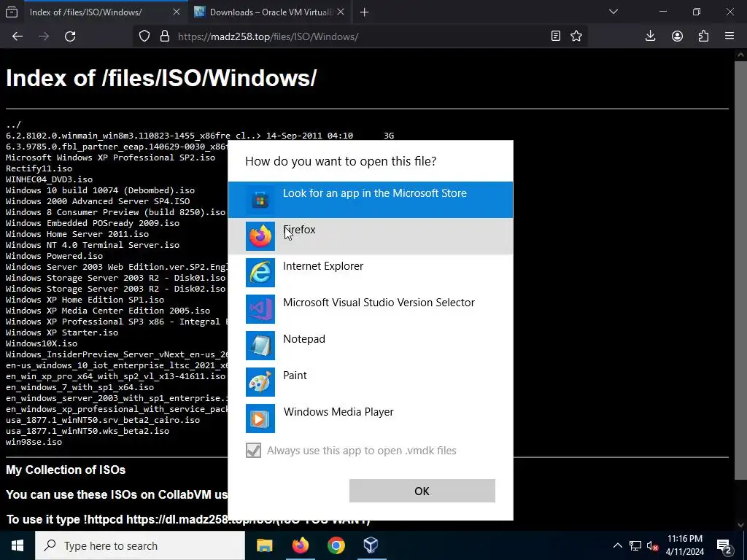This screenshot has height=560, width=747.
Task: Open Windows Powered.iso link
Action: [54, 256]
